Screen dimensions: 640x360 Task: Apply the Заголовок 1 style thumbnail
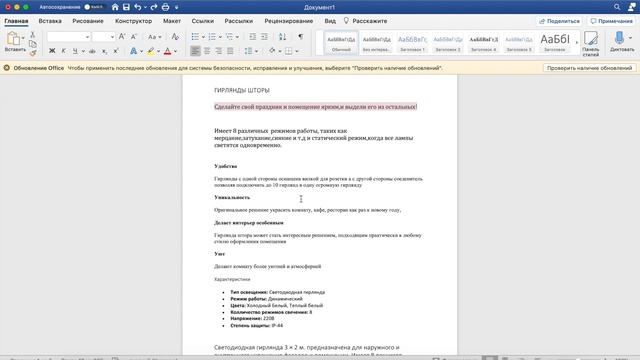click(x=412, y=43)
